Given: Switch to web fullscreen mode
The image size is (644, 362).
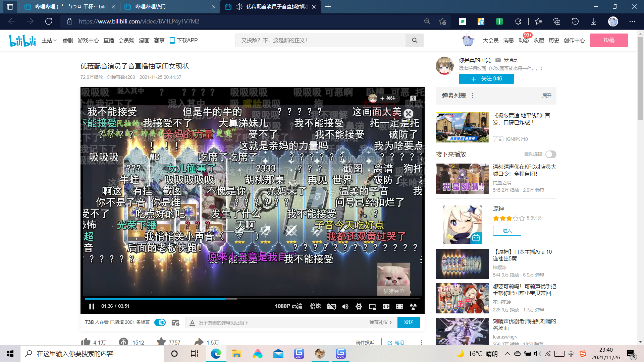Looking at the screenshot, I should pos(399,306).
